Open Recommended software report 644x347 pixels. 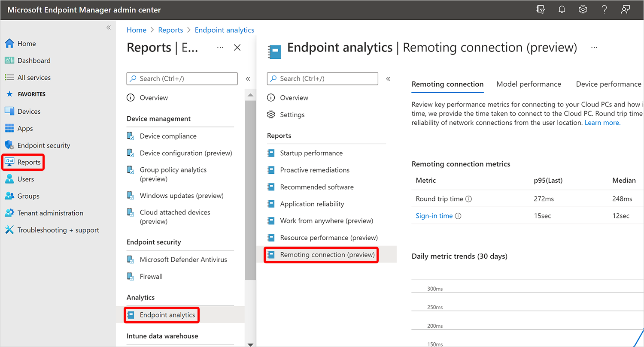pos(317,187)
